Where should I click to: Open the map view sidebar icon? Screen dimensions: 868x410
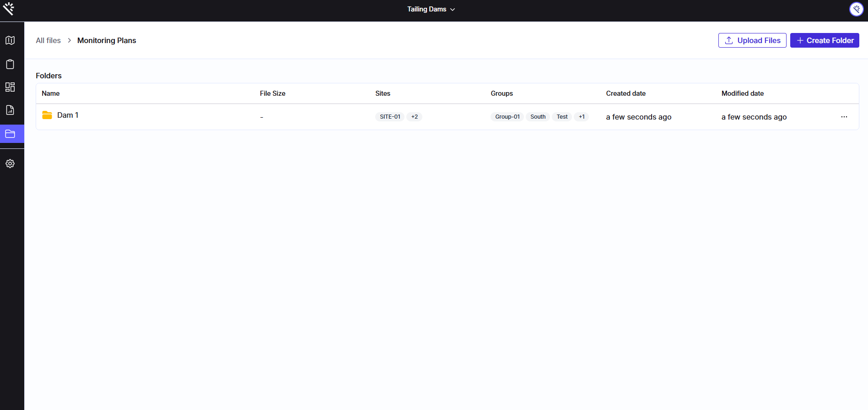(x=10, y=40)
